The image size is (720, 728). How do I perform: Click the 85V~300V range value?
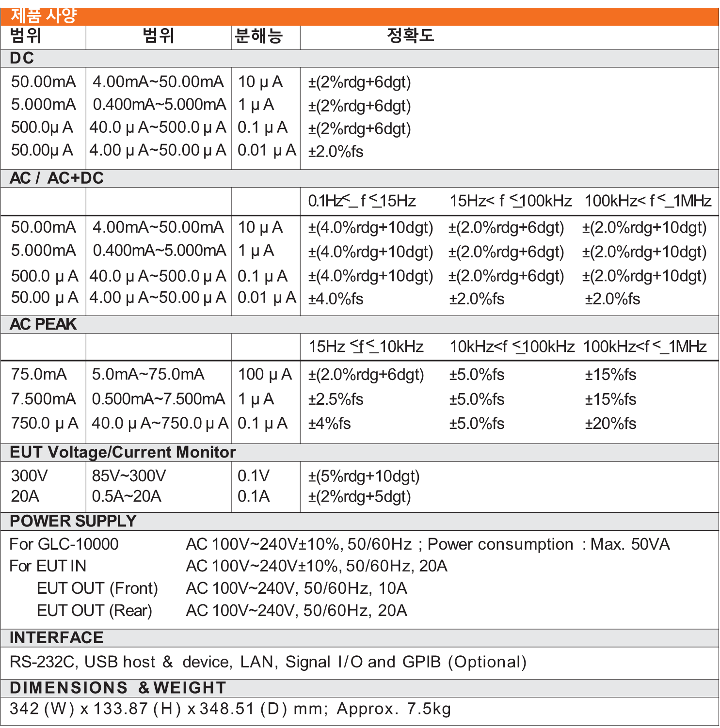click(129, 476)
